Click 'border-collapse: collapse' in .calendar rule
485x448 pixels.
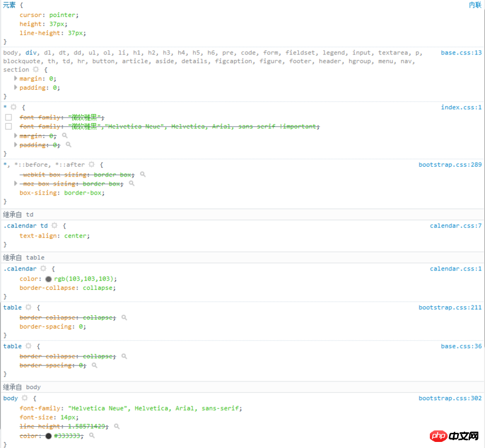coord(67,288)
